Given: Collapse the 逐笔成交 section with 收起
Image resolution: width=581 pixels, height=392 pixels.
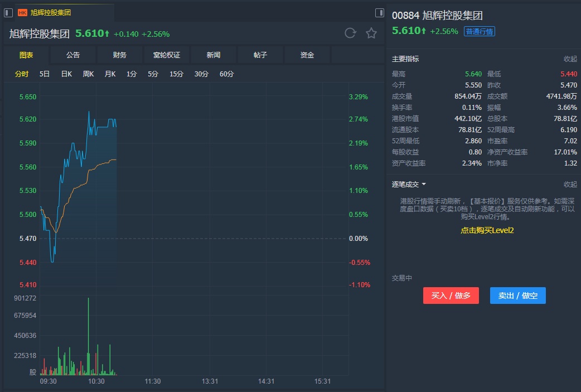Looking at the screenshot, I should pyautogui.click(x=570, y=184).
